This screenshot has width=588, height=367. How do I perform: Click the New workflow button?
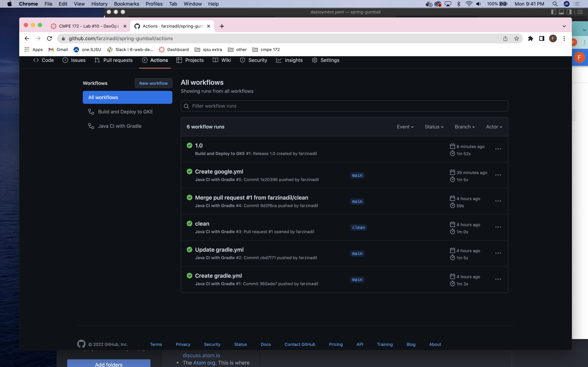(x=153, y=83)
